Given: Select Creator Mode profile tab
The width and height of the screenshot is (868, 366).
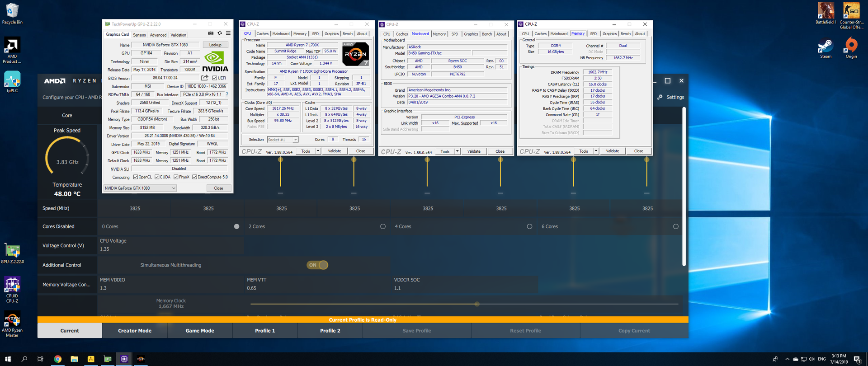Looking at the screenshot, I should (x=135, y=331).
